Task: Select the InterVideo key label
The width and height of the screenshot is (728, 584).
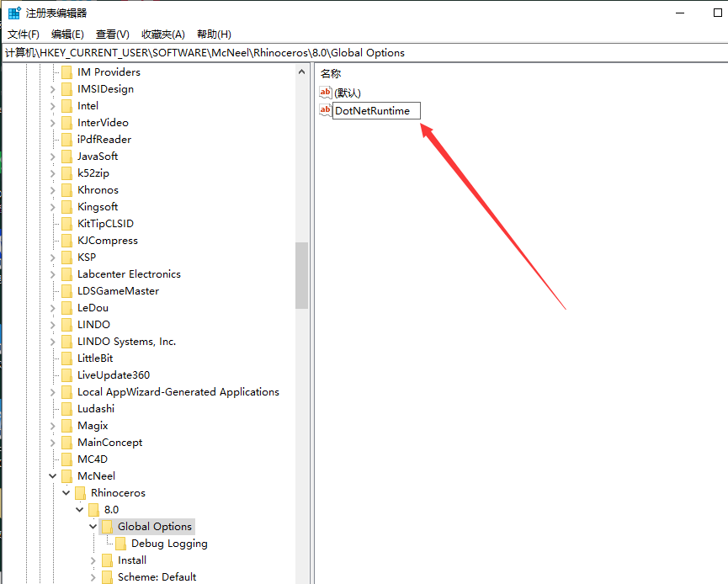Action: 103,123
